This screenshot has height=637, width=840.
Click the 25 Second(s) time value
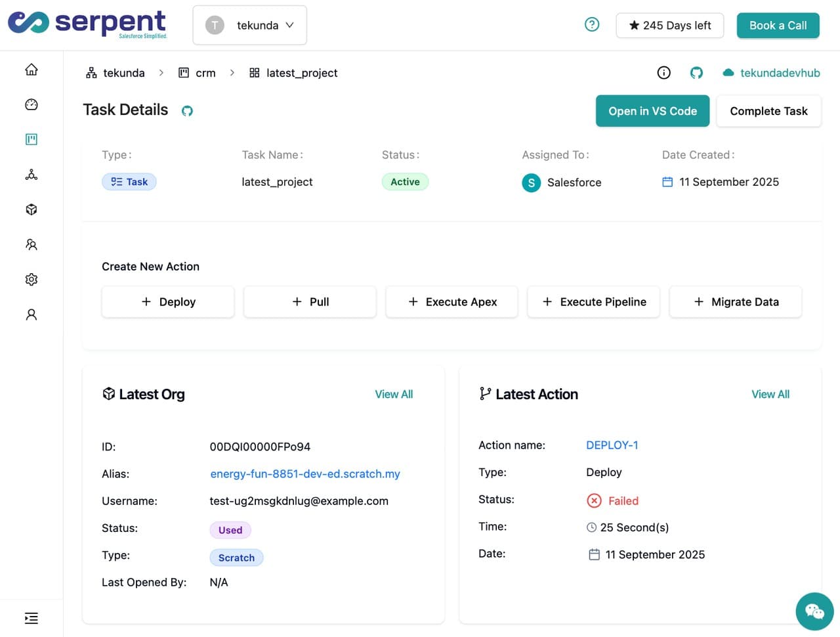(x=635, y=527)
